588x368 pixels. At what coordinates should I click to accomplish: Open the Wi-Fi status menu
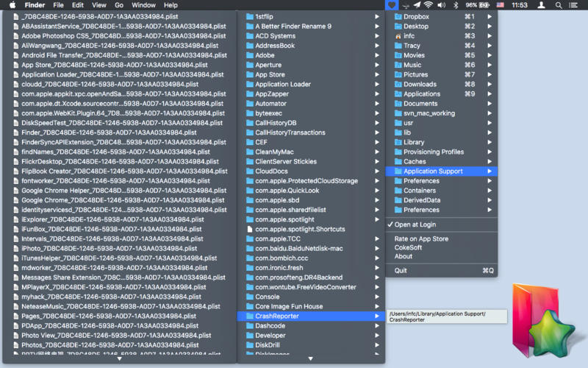click(x=428, y=5)
